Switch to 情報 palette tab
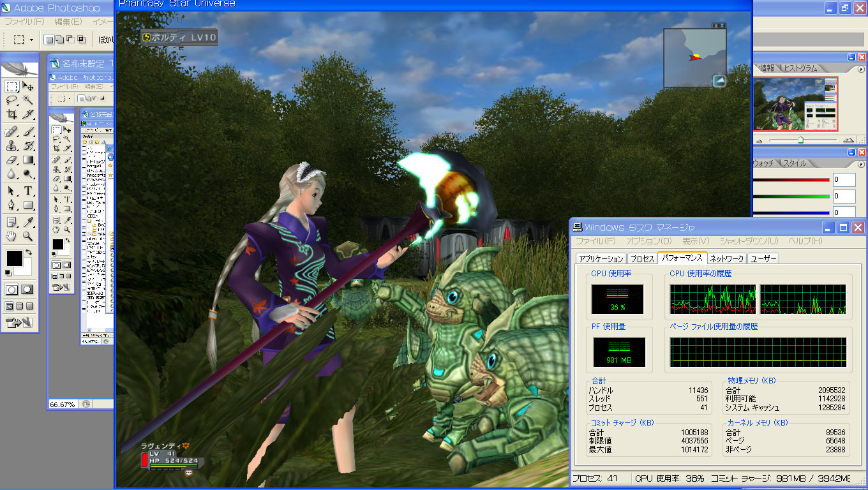The image size is (868, 490). coord(767,68)
